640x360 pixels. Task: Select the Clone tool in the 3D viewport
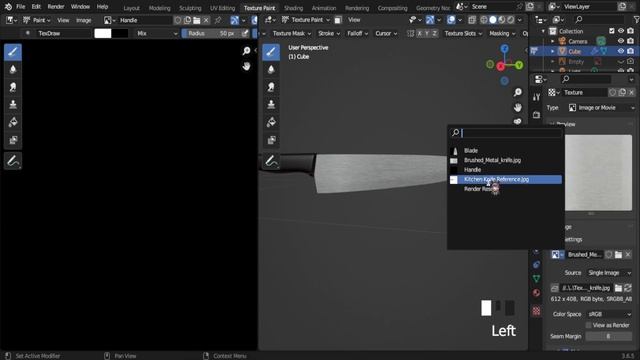point(271,104)
